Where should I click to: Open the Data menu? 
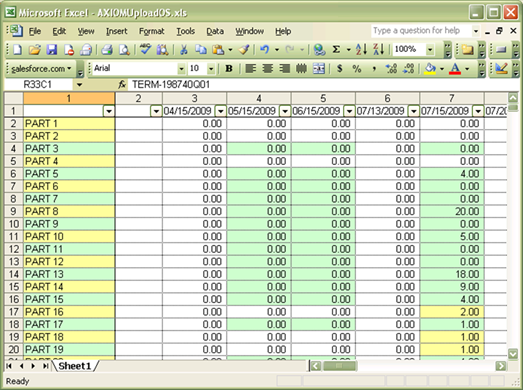pyautogui.click(x=215, y=31)
